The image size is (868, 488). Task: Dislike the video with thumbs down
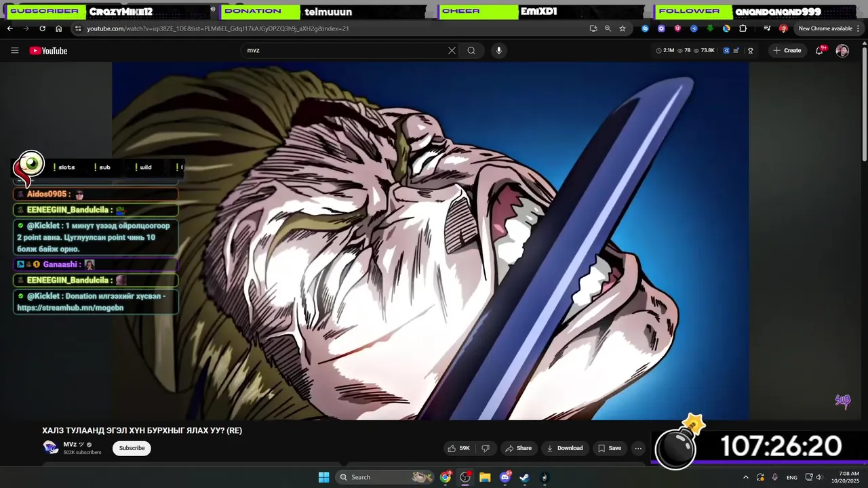tap(486, 448)
